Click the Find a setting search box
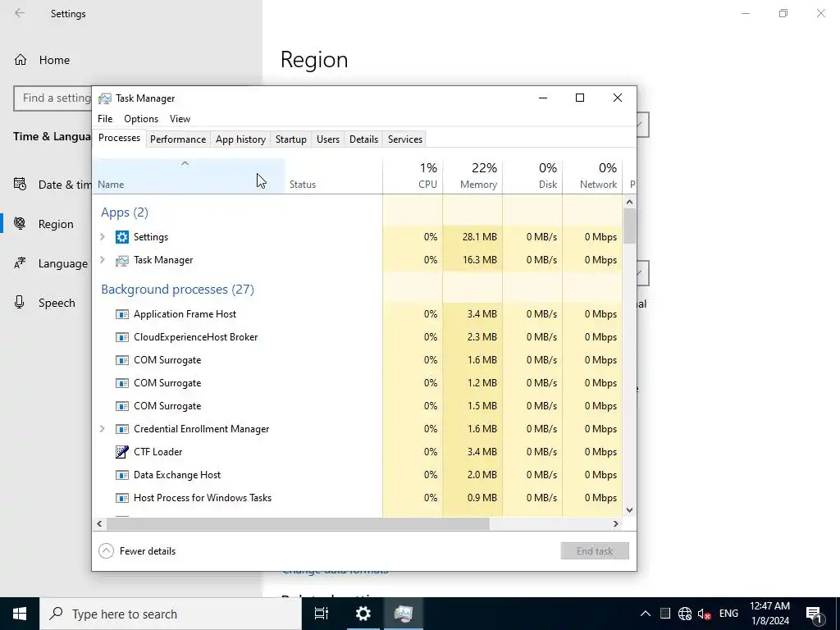Screen dimensions: 840x630 [x=52, y=98]
